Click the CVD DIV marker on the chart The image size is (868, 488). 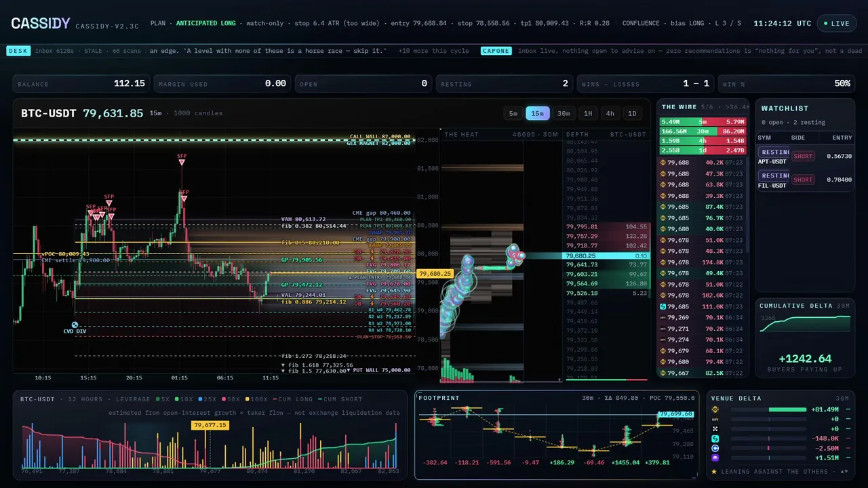tap(75, 325)
